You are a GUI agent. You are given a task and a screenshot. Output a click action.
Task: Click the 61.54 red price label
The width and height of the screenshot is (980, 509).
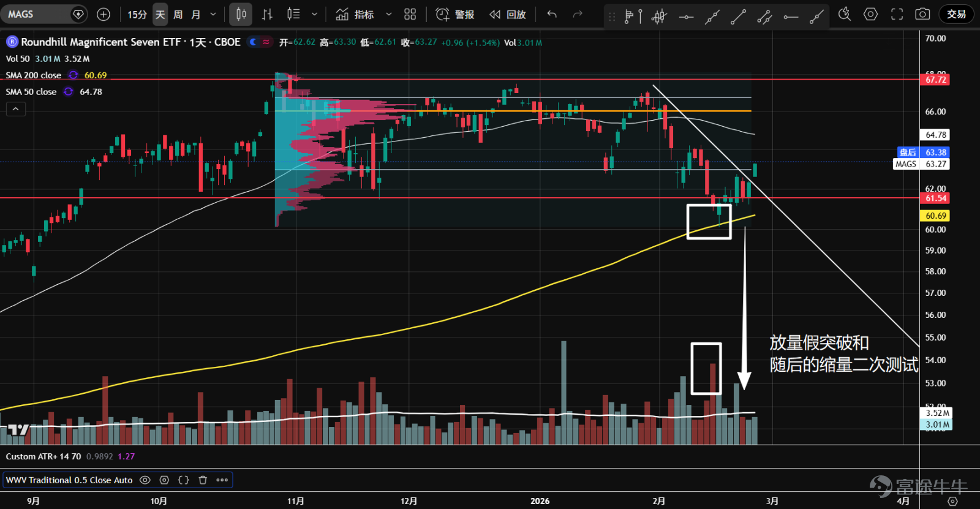tap(935, 198)
